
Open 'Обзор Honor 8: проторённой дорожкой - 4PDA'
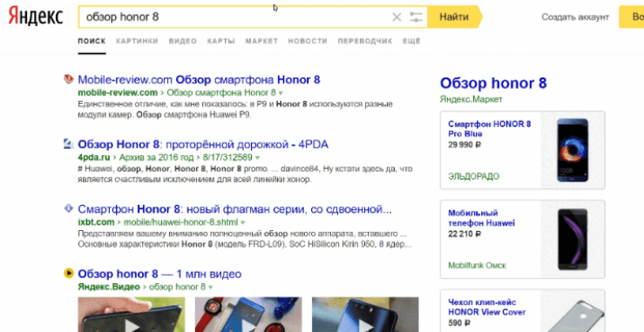(x=203, y=145)
